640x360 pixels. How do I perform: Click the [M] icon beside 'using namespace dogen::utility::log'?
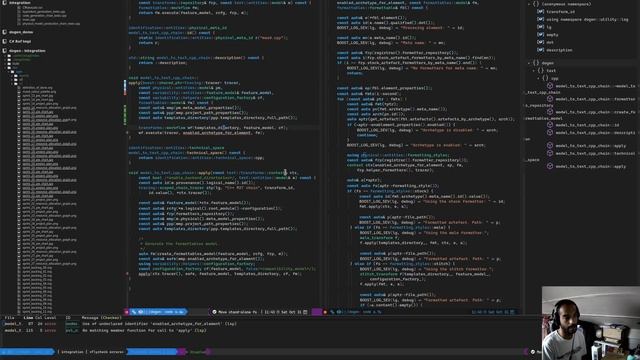pyautogui.click(x=540, y=19)
